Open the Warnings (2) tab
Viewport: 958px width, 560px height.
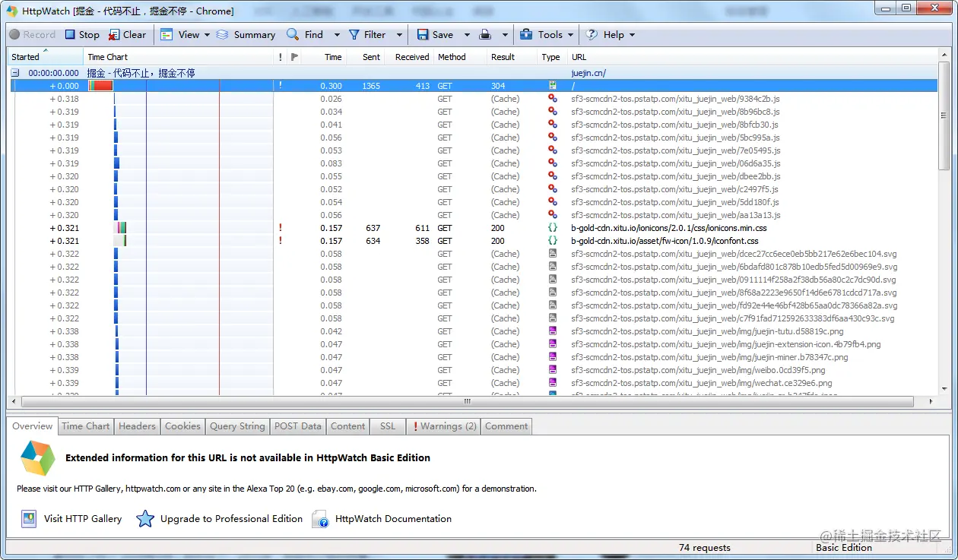pyautogui.click(x=444, y=426)
